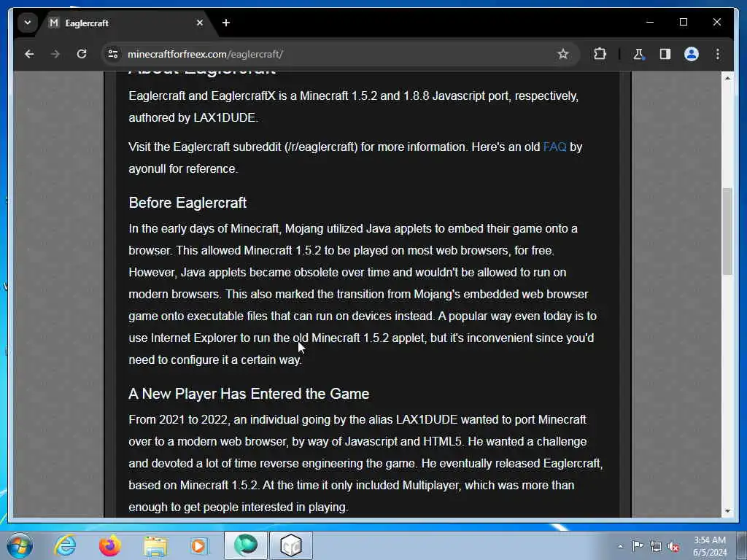Open the profile avatar menu
This screenshot has height=560, width=747.
(692, 54)
